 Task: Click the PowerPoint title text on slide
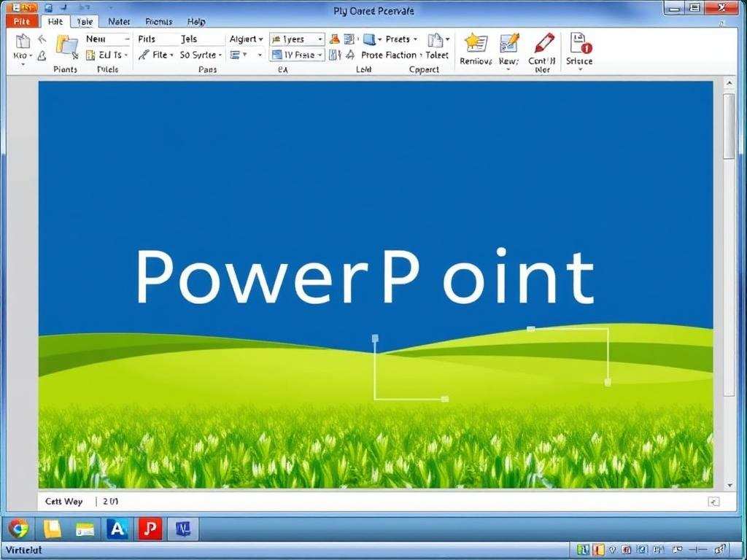pyautogui.click(x=365, y=277)
